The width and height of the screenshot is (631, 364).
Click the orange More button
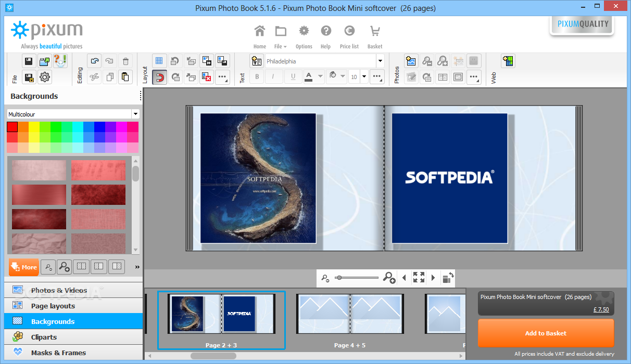pos(24,267)
